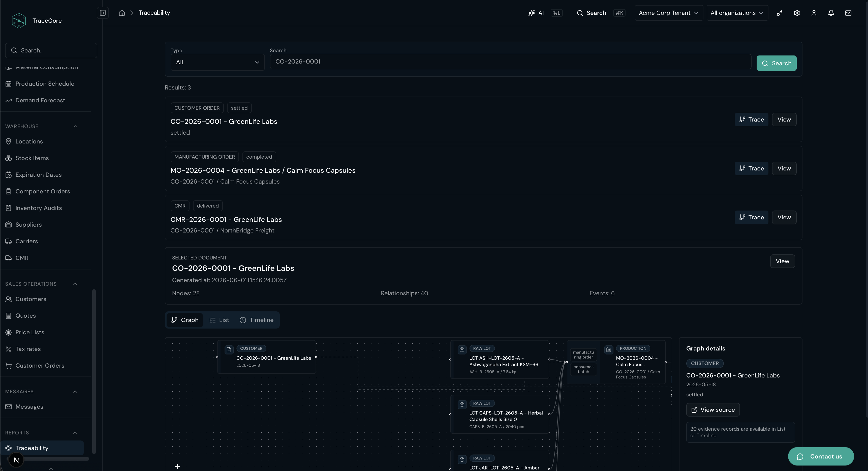Switch to the List tab
Image resolution: width=868 pixels, height=471 pixels.
click(219, 320)
